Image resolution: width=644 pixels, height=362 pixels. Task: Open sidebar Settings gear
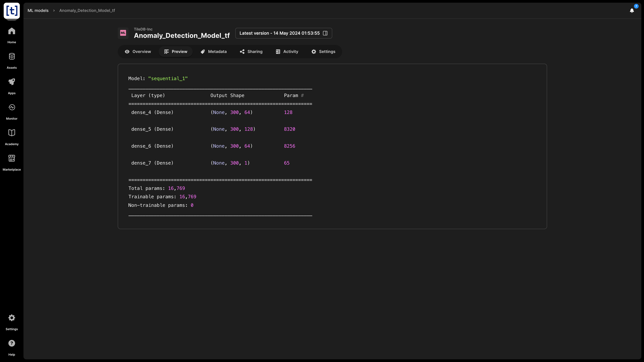click(x=12, y=322)
